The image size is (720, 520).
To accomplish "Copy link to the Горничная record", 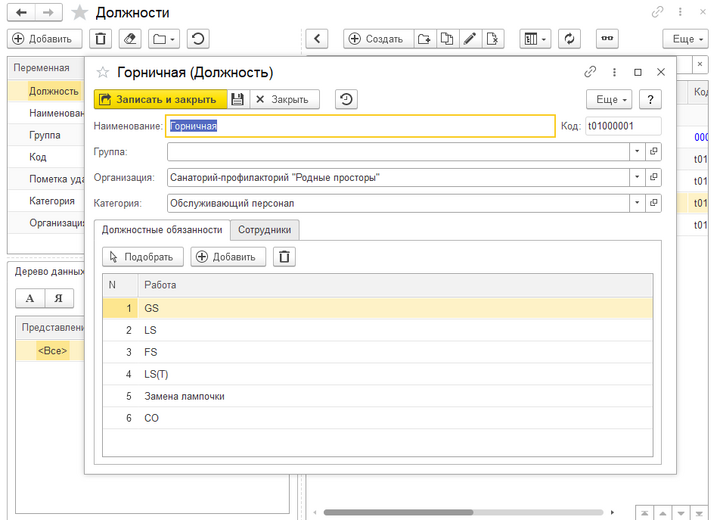I will 590,72.
